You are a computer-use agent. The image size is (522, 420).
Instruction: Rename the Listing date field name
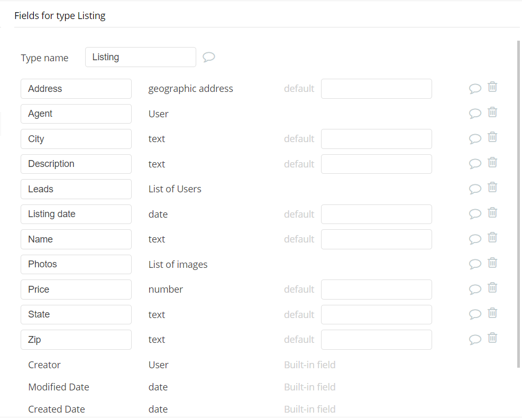[76, 214]
